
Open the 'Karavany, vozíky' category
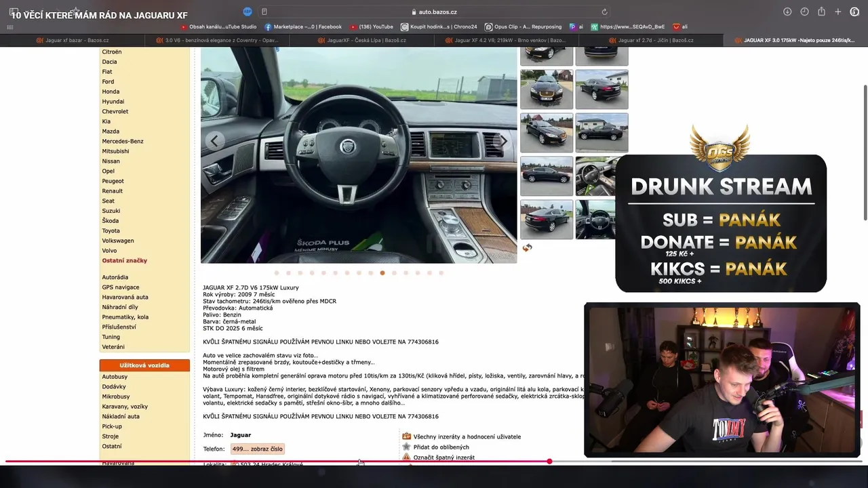(x=125, y=407)
